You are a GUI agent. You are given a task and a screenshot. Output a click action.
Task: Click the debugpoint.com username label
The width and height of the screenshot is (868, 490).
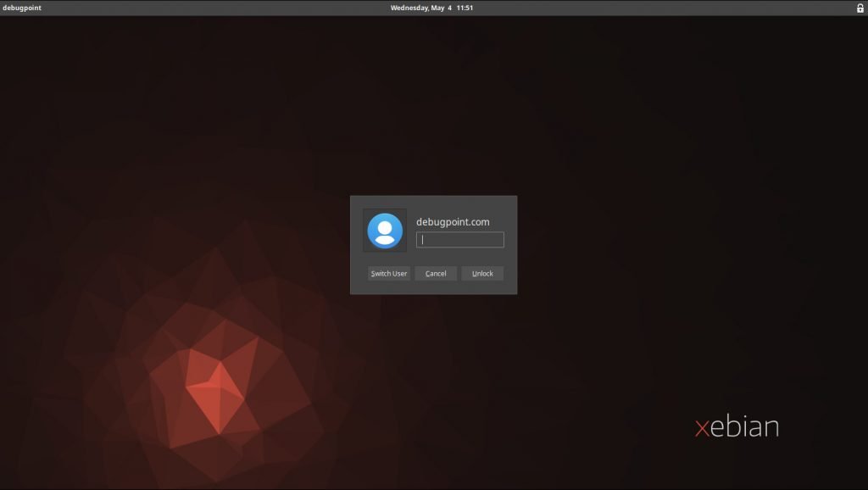452,220
